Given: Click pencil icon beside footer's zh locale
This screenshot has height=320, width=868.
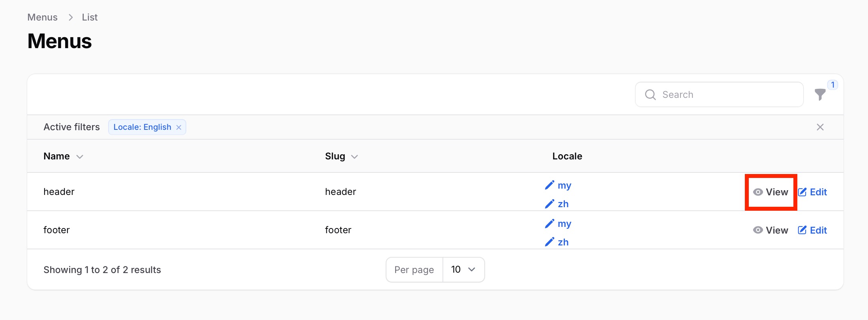Looking at the screenshot, I should click(x=549, y=242).
